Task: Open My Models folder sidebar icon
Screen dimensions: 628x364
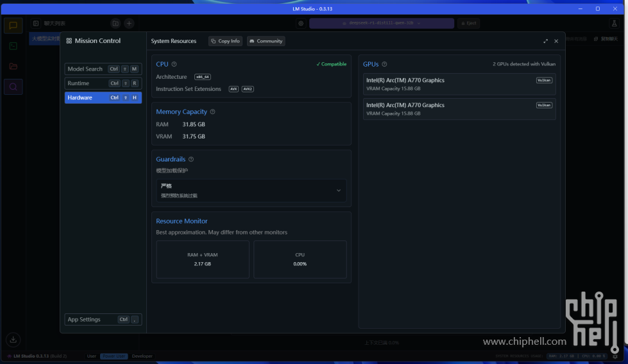Action: tap(13, 67)
